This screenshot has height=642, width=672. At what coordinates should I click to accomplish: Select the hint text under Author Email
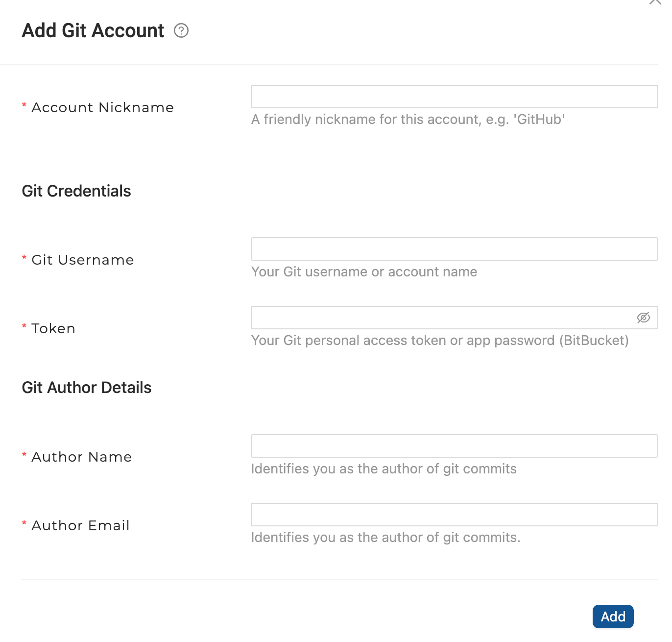385,538
